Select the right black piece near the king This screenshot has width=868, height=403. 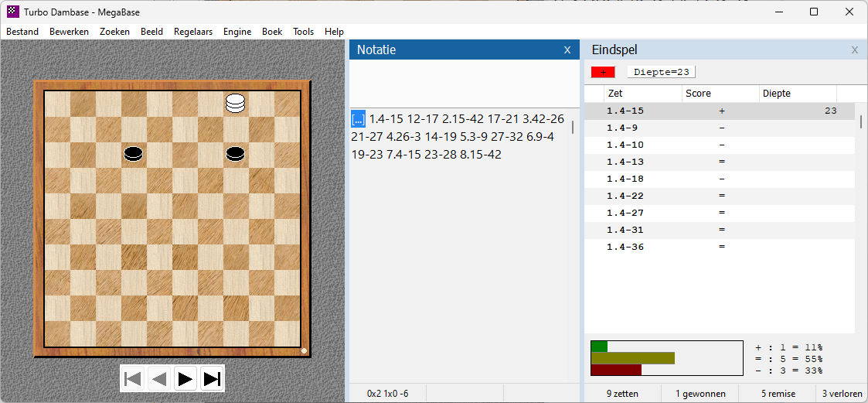235,154
